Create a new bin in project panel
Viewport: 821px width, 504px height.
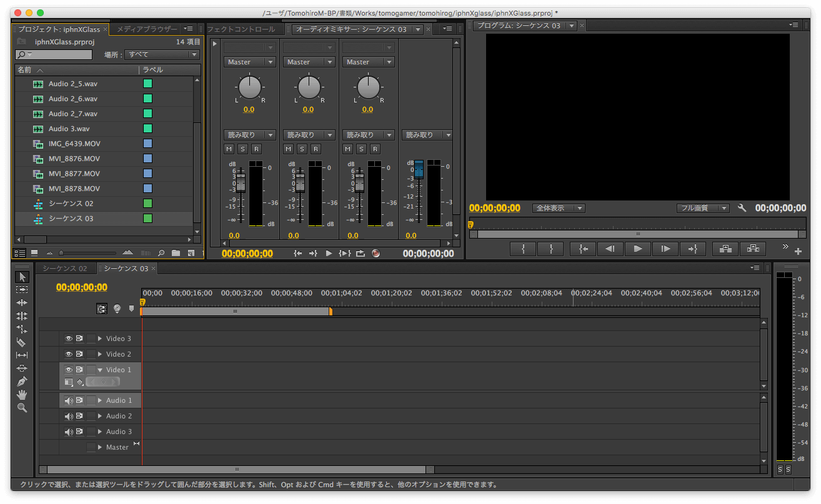coord(176,253)
